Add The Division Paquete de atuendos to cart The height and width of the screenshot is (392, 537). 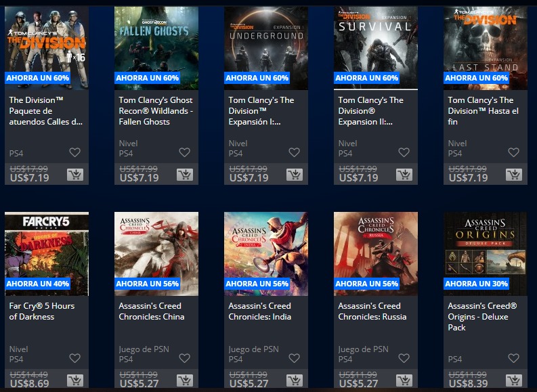coord(75,175)
